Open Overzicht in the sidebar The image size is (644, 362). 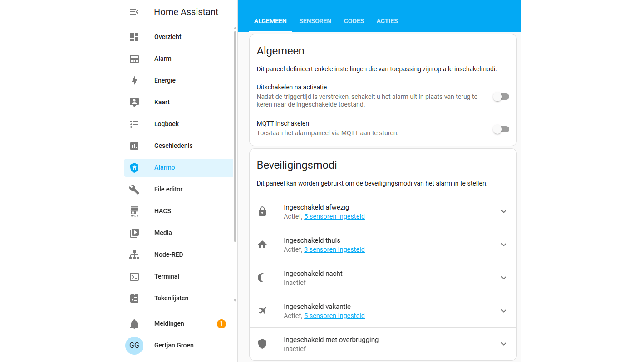[178, 37]
